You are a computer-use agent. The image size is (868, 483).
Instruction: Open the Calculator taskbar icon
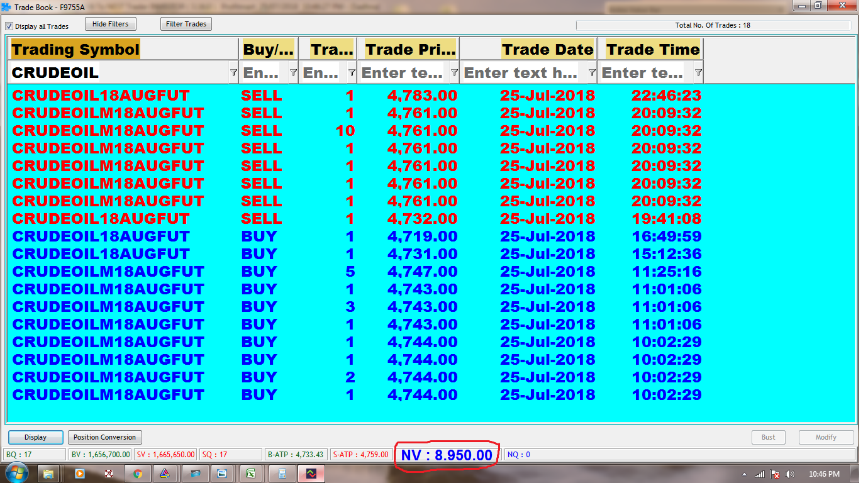coord(282,474)
